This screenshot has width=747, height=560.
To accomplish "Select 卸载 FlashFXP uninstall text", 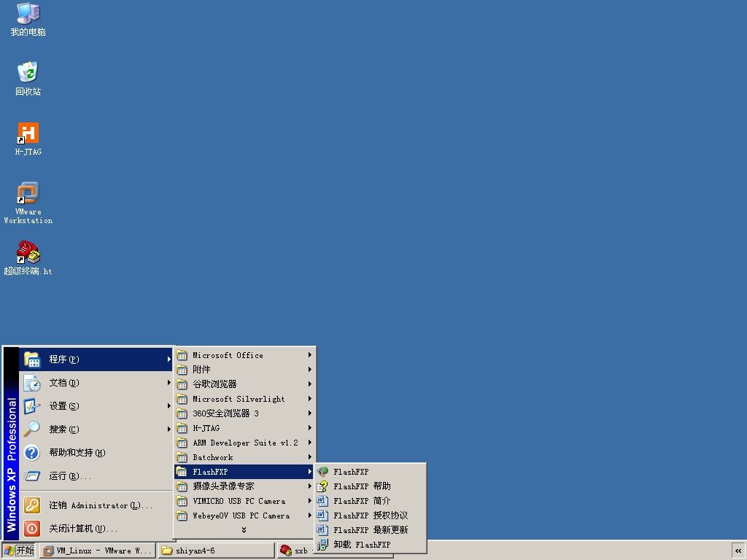I will click(x=362, y=544).
